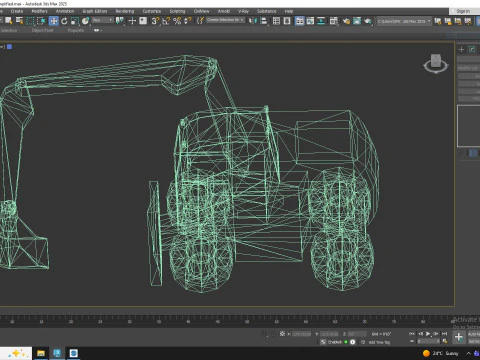Toggle 3D Snaps
Screen dimensions: 480x360
click(x=155, y=21)
